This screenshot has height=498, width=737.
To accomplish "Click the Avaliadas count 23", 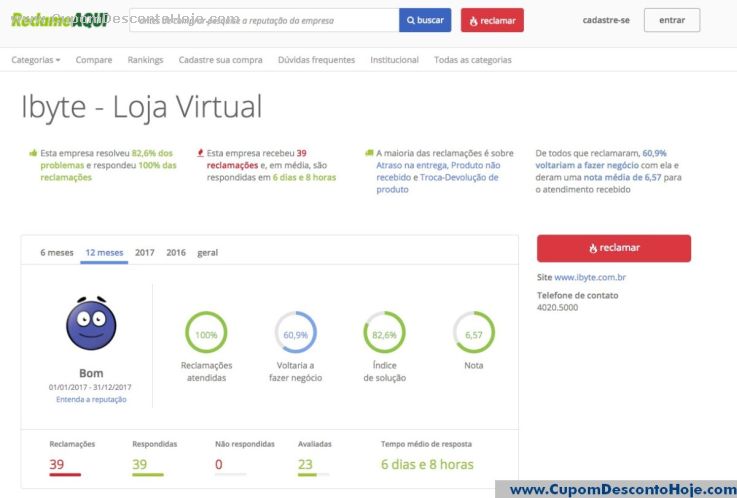I will pyautogui.click(x=305, y=464).
